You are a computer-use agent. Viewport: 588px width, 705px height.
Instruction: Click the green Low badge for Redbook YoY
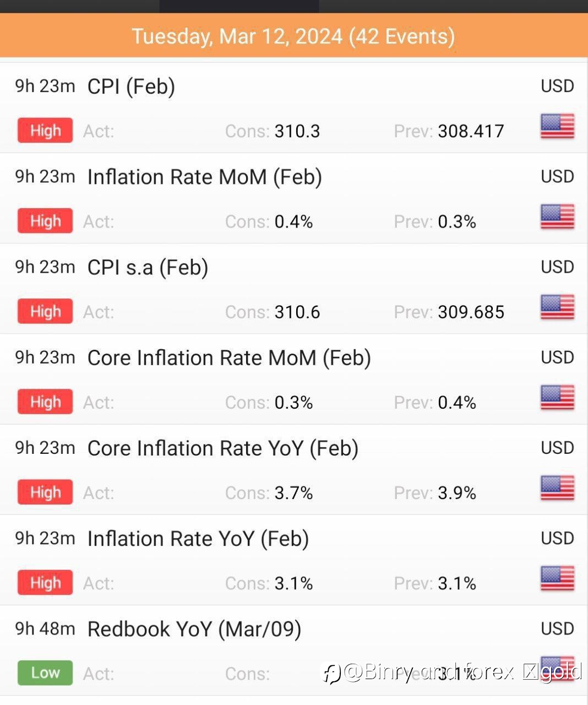(45, 673)
